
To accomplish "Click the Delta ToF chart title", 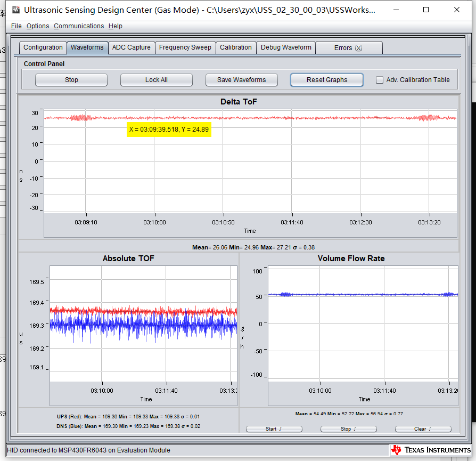I will coord(239,102).
